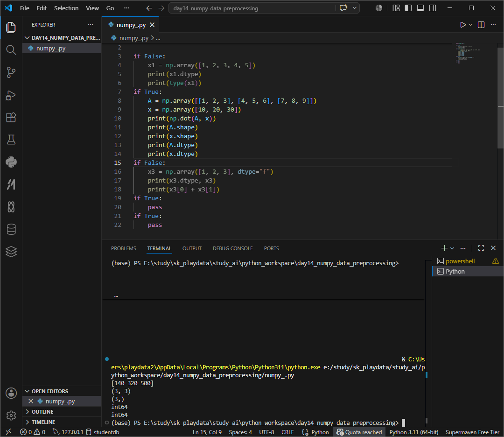Open chat dropdown arrow in title bar
Screen dimensions: 504x437
point(355,8)
